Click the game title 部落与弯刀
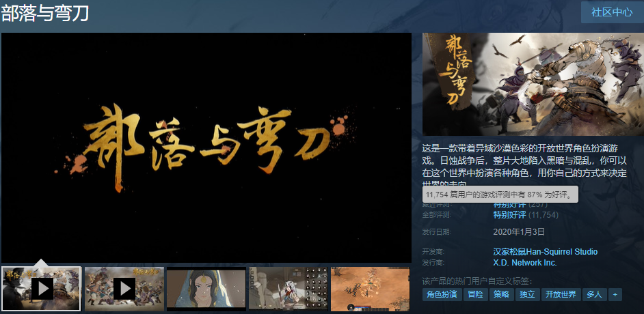The width and height of the screenshot is (644, 314). coord(45,13)
